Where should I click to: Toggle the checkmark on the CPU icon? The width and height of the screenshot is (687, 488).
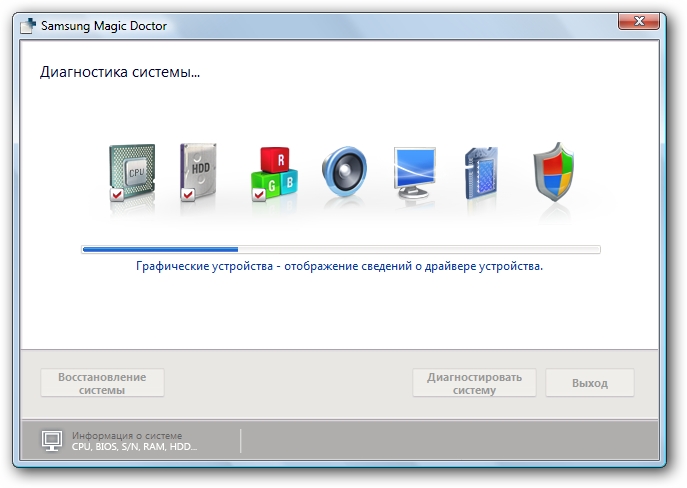coord(117,194)
